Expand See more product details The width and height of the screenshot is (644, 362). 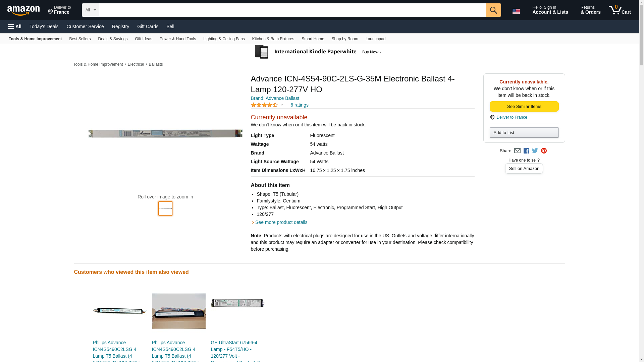(281, 222)
